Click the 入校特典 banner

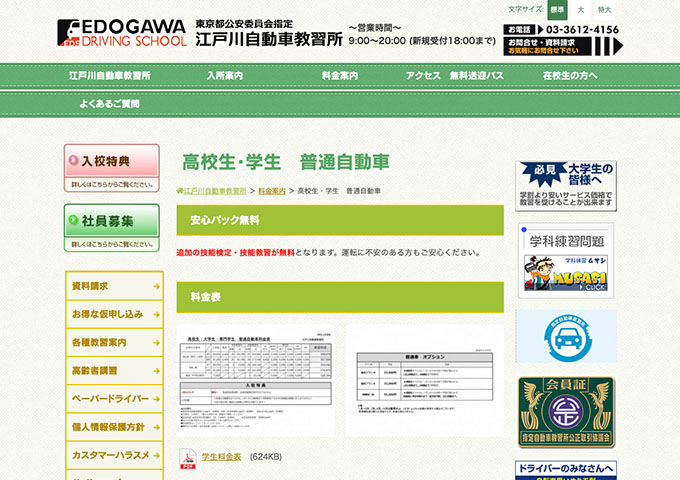click(x=112, y=168)
